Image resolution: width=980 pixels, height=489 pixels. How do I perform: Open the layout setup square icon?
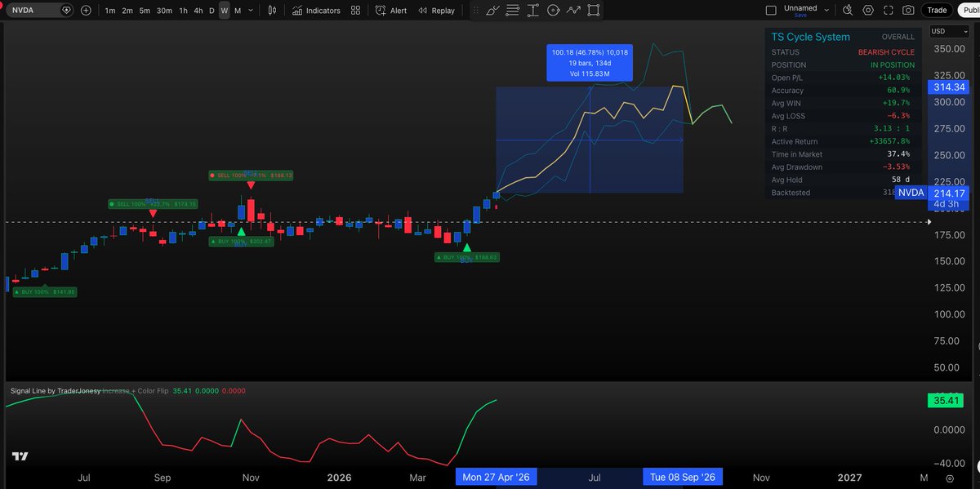(771, 11)
